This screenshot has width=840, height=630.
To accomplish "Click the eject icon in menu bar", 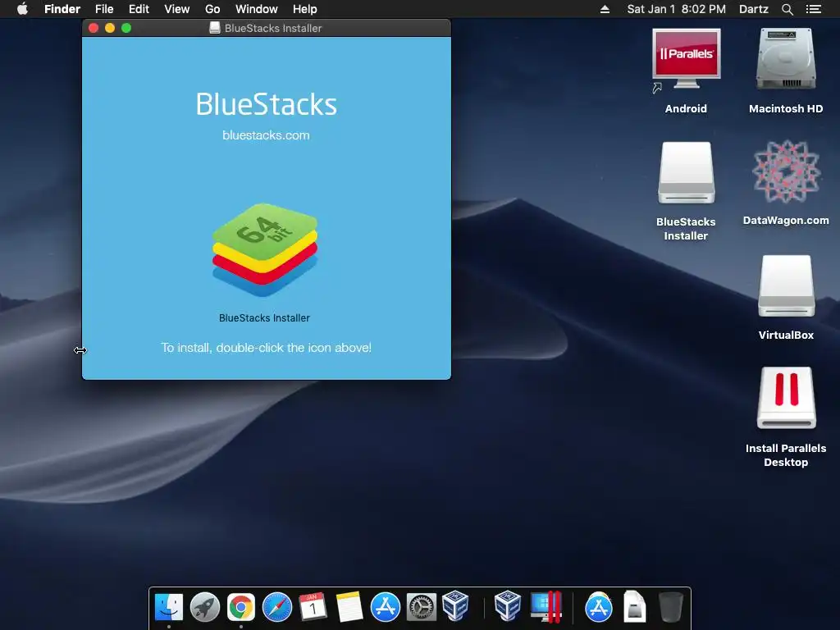I will (605, 9).
